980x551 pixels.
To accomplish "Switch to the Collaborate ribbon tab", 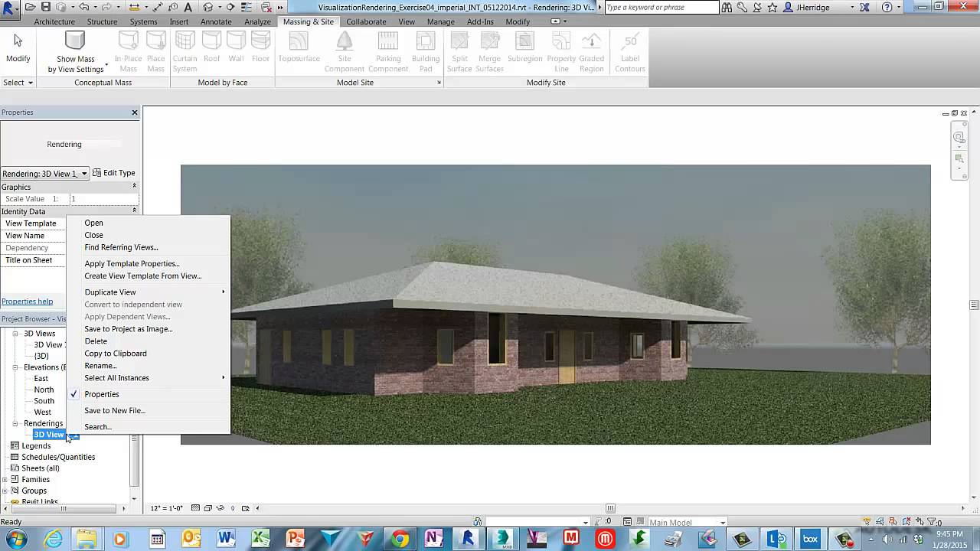I will [x=366, y=21].
